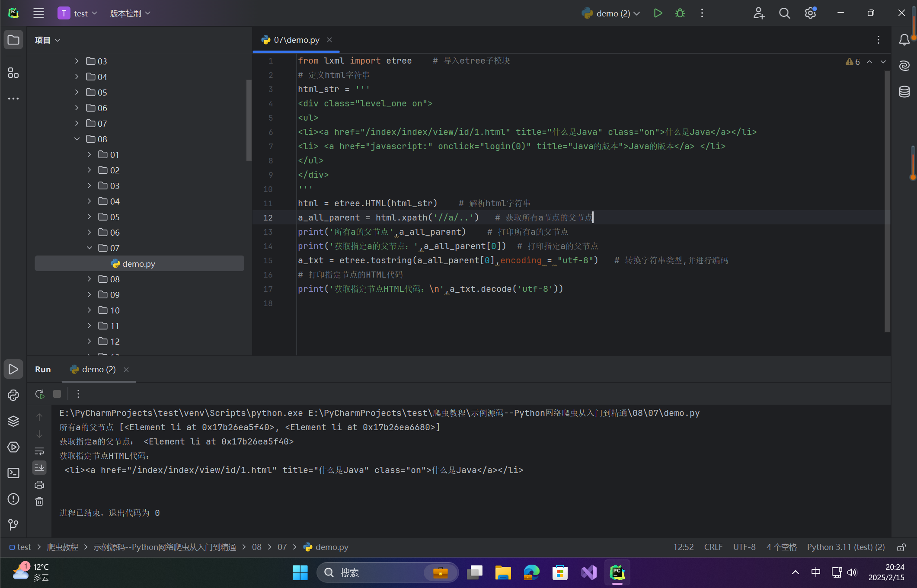Screen dimensions: 917x588
Task: Toggle read-only lock icon in status bar
Action: (x=901, y=547)
